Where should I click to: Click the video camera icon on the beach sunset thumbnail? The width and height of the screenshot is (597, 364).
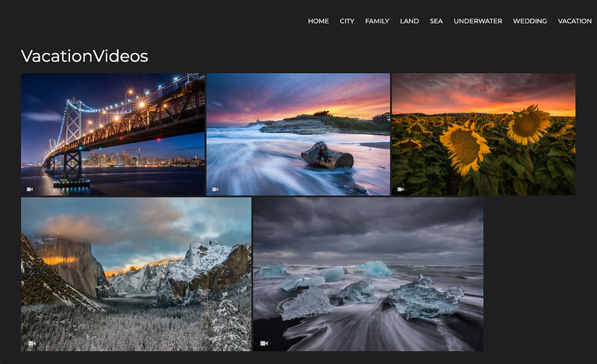tap(215, 189)
